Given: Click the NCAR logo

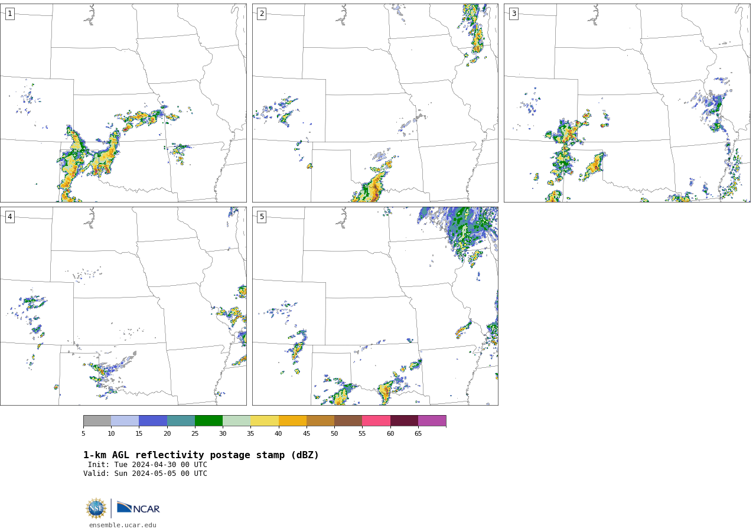Looking at the screenshot, I should click(138, 508).
